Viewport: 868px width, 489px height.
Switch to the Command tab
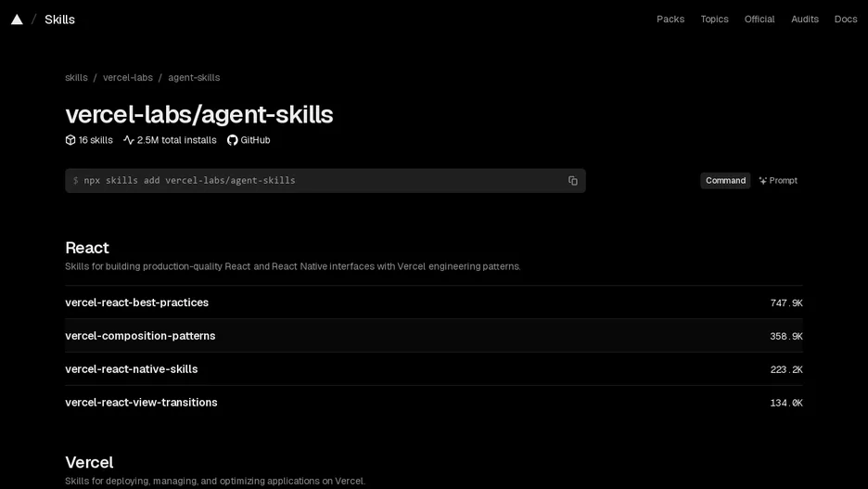point(725,181)
